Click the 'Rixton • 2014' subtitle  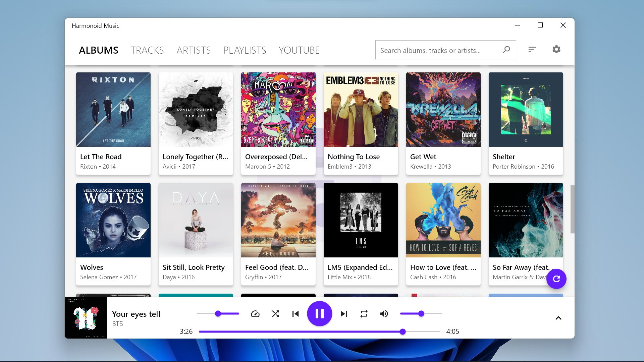(x=98, y=167)
